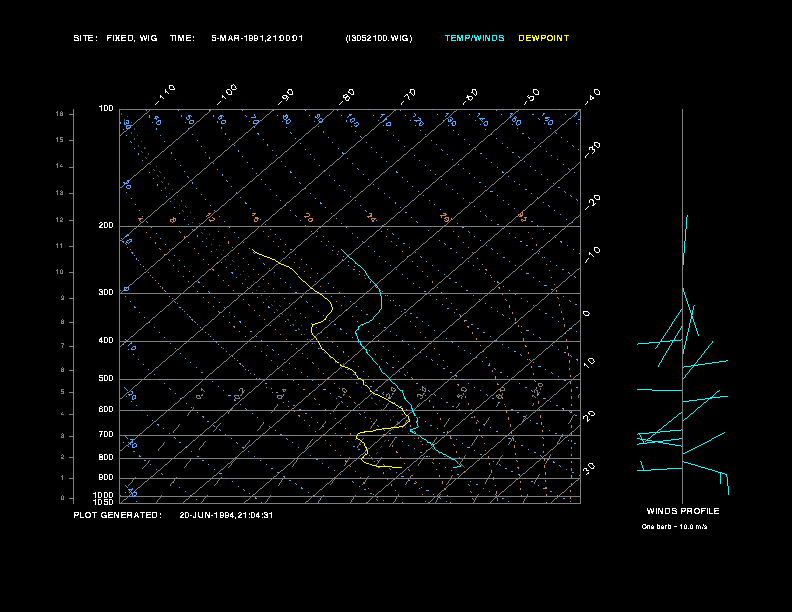The height and width of the screenshot is (612, 792).
Task: Click the "800" pressure level label
Action: [x=106, y=457]
